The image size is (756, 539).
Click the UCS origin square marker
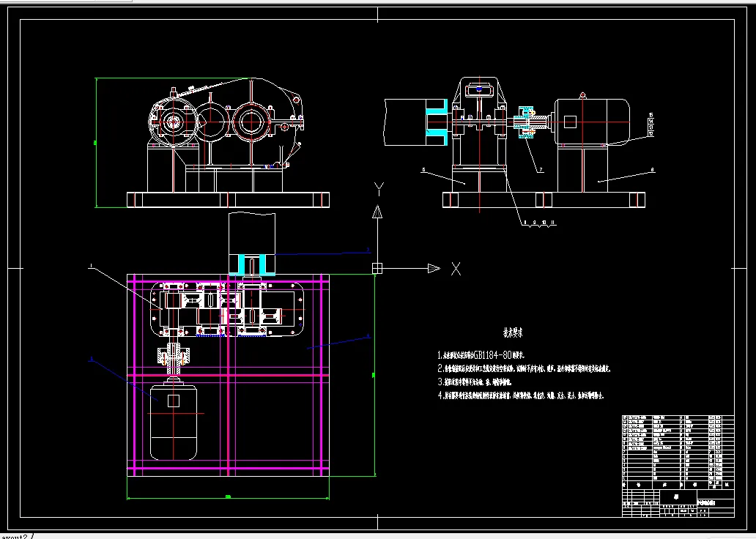click(x=377, y=269)
